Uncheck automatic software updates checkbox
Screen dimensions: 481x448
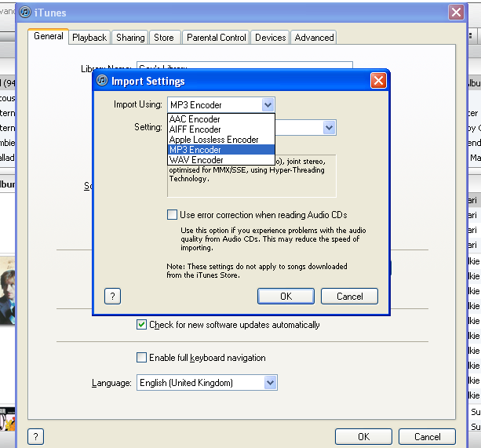pyautogui.click(x=141, y=324)
